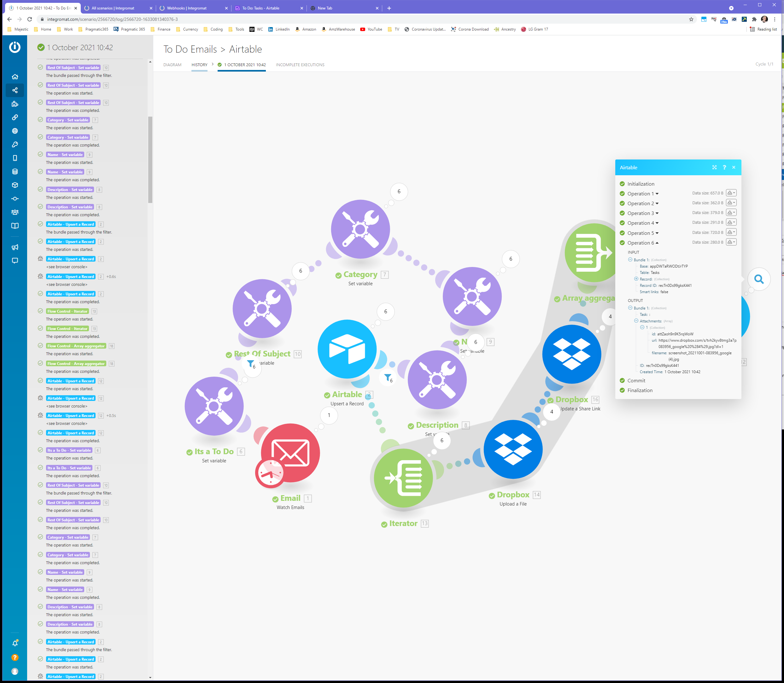
Task: Open Data structures cube icon in sidebar
Action: (15, 185)
